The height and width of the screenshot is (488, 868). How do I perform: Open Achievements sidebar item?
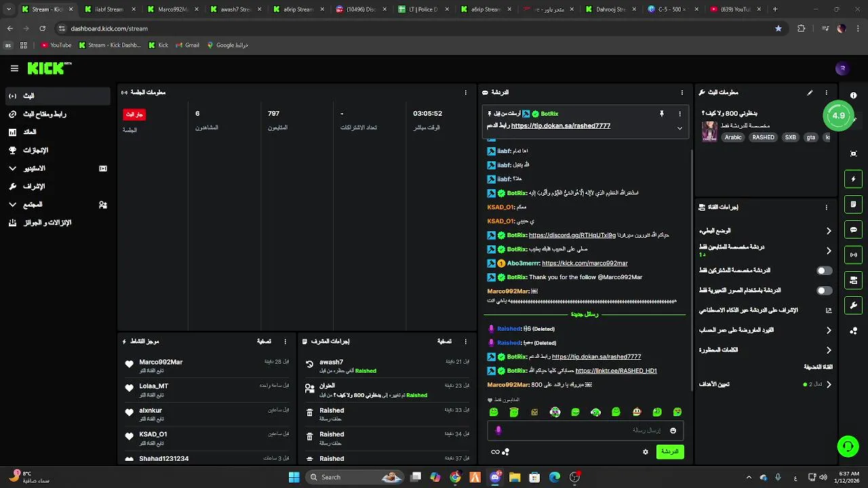(58, 150)
